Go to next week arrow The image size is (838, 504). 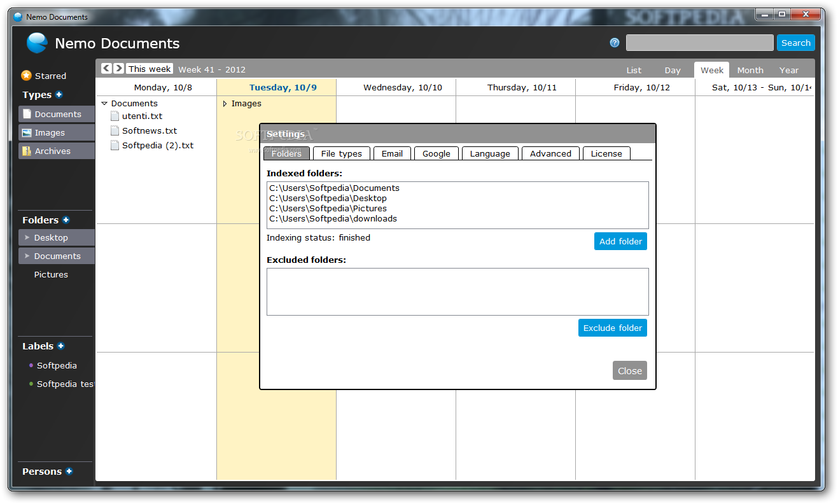[118, 68]
